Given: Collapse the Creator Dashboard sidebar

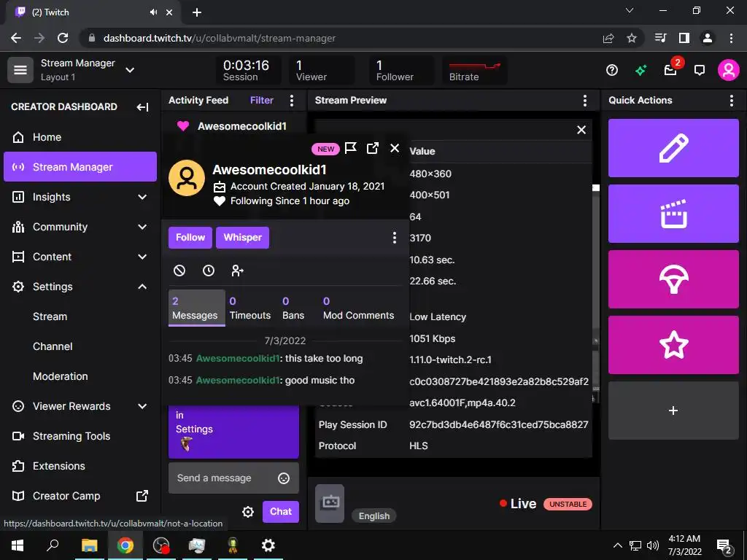Looking at the screenshot, I should 142,107.
